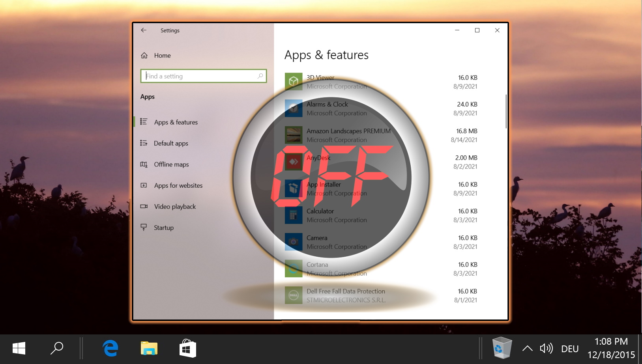Select the Alarms & Clock app icon
This screenshot has width=642, height=364.
(294, 108)
